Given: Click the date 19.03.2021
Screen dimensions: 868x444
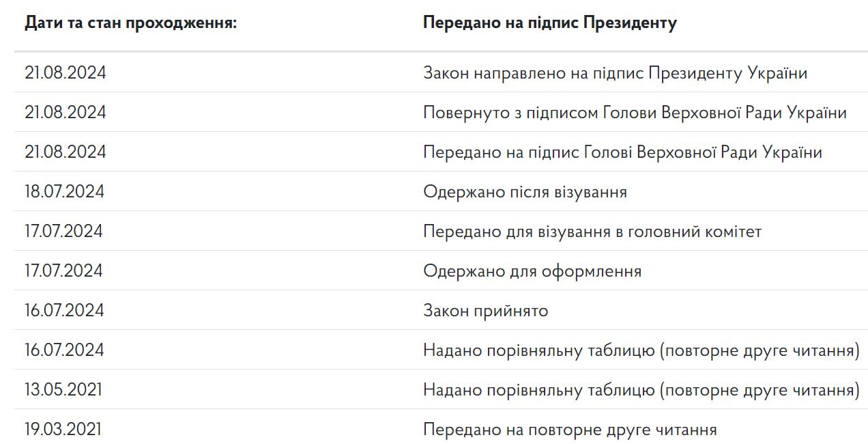Looking at the screenshot, I should coord(63,429).
